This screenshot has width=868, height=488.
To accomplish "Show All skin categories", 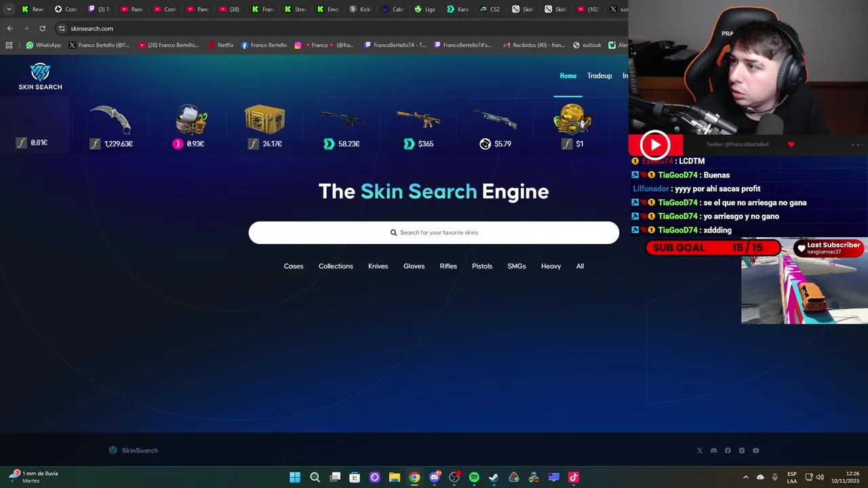I will point(580,266).
